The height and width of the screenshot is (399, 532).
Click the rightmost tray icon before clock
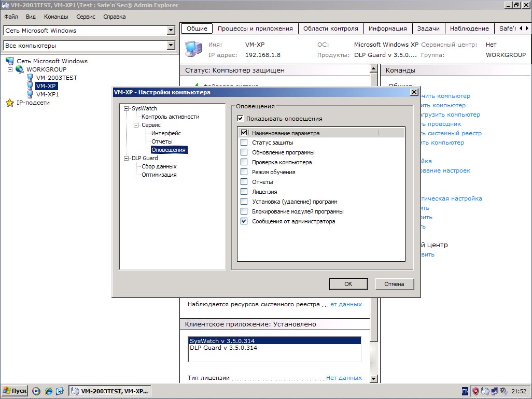(x=503, y=391)
